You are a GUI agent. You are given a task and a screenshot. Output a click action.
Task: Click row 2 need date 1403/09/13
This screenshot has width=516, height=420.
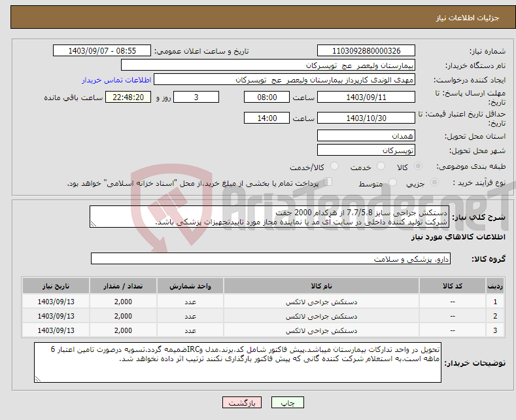tap(56, 316)
